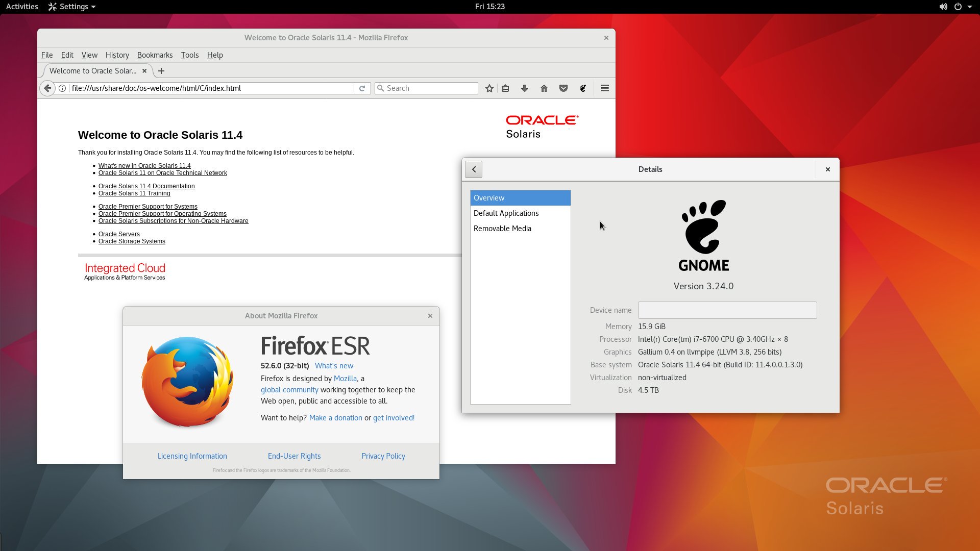Open volume indicator in top bar
The image size is (980, 551).
tap(943, 7)
